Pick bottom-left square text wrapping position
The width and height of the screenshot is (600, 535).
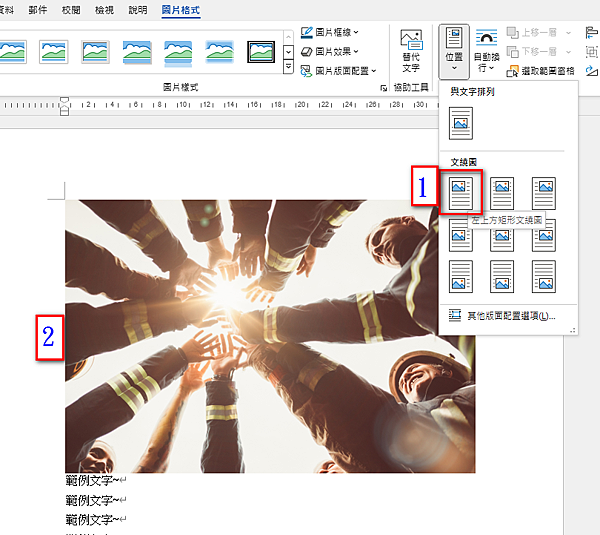tap(460, 275)
